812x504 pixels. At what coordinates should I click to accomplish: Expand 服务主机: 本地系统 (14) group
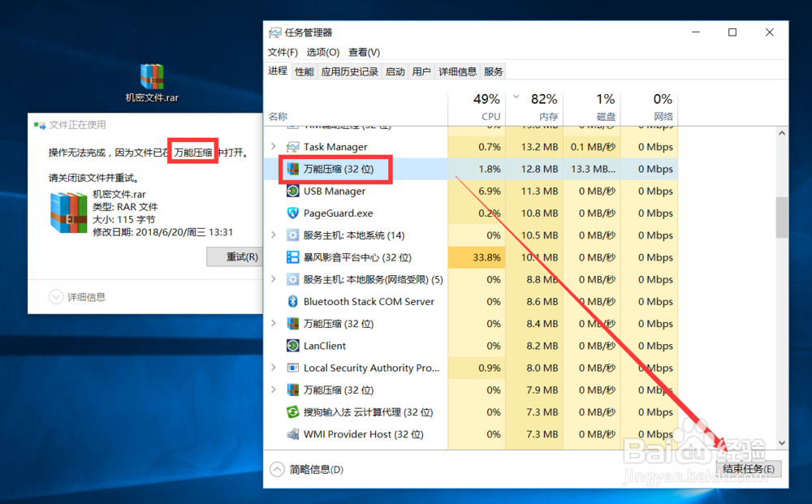[x=274, y=235]
